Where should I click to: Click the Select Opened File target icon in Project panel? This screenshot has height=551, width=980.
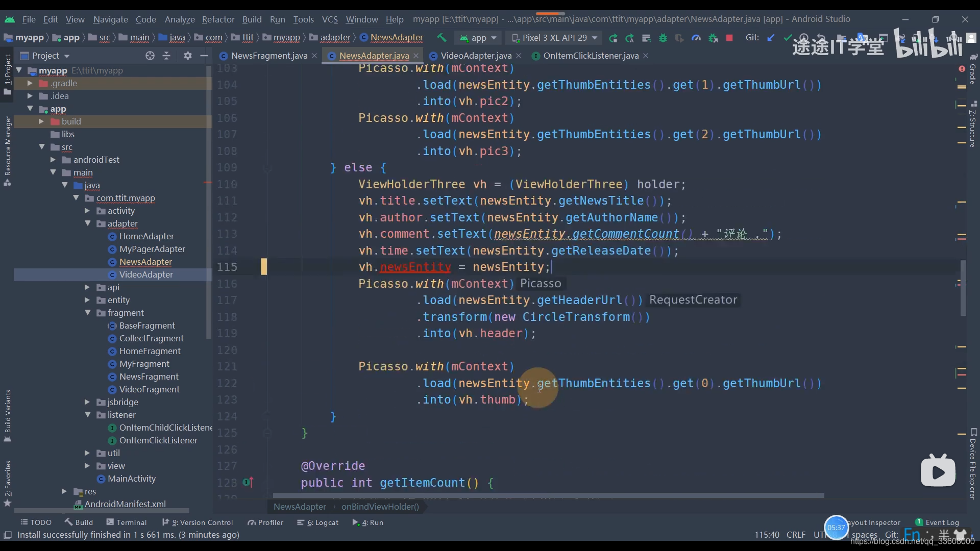150,56
